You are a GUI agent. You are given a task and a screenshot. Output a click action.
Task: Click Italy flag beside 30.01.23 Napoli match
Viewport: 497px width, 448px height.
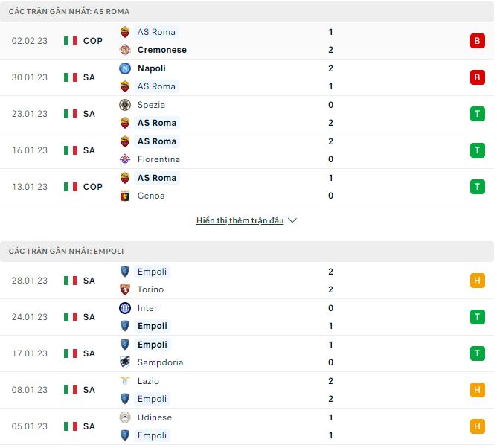click(x=71, y=77)
